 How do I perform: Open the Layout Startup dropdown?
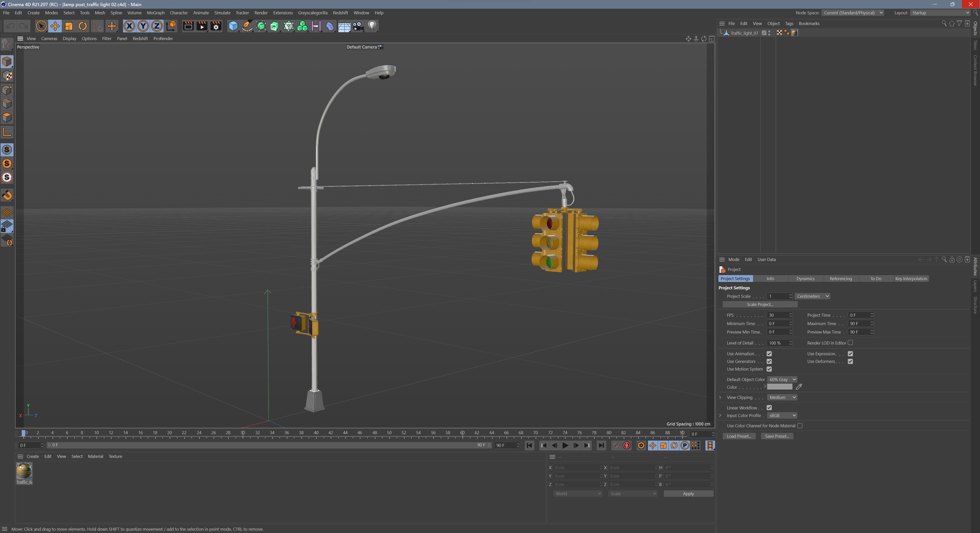[940, 13]
